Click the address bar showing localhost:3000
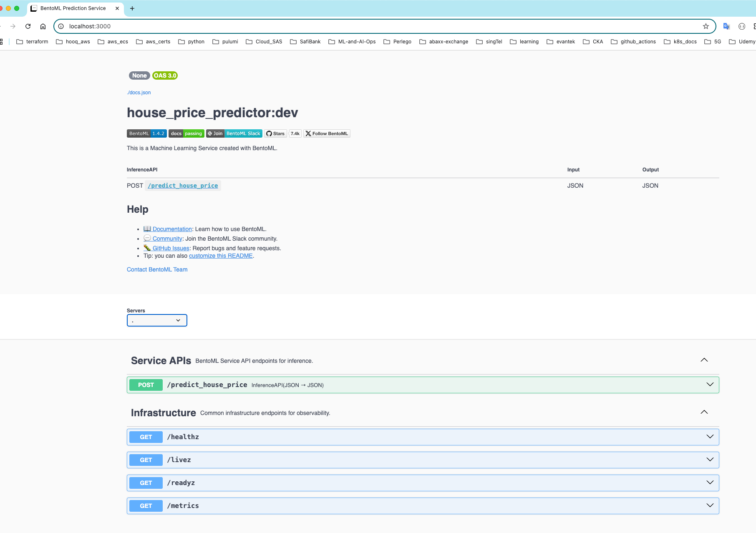This screenshot has height=533, width=756. [x=384, y=26]
